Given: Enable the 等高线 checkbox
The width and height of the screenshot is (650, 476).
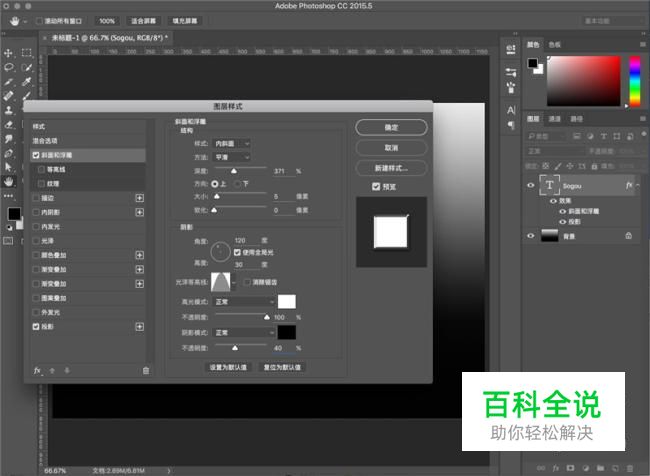Looking at the screenshot, I should pyautogui.click(x=41, y=169).
